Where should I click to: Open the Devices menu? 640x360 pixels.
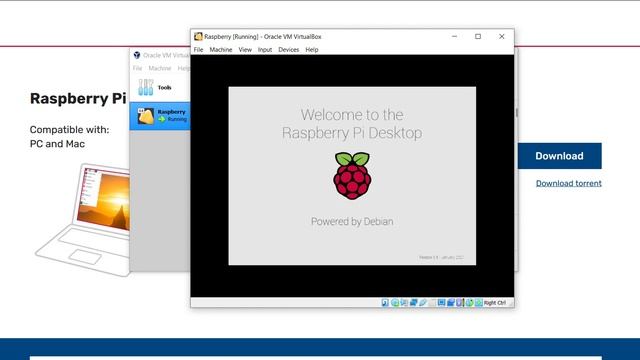[289, 50]
